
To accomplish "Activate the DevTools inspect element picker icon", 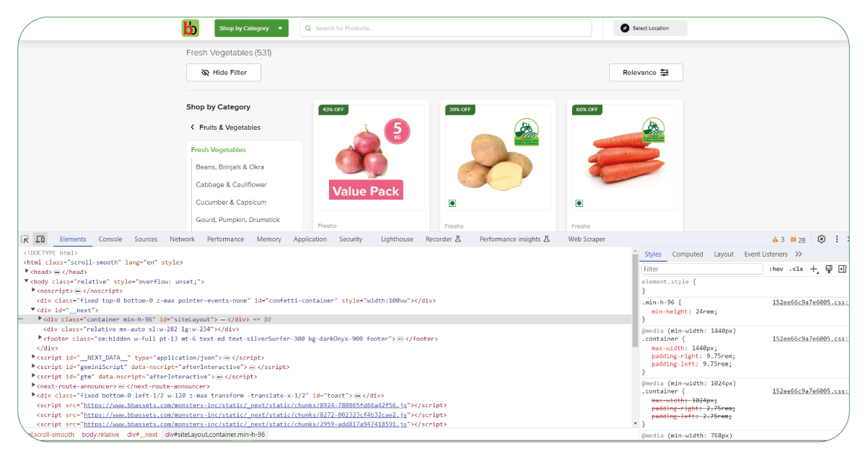I will pyautogui.click(x=25, y=239).
